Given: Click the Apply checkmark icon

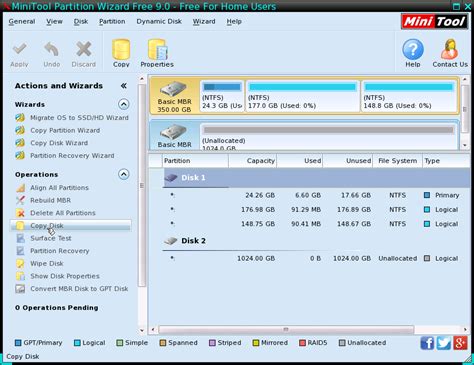Looking at the screenshot, I should (x=19, y=49).
